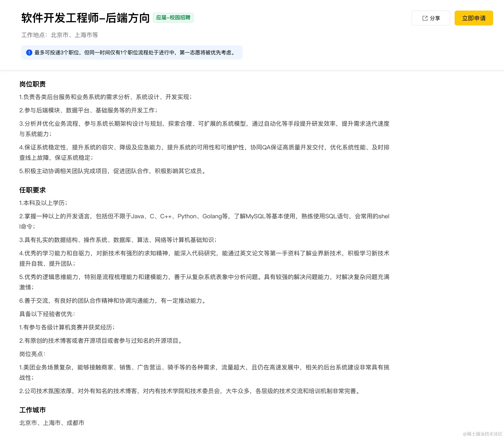Viewport: 504px width, 438px height.
Task: Click the 岗位职责 section heading
Action: click(x=33, y=84)
